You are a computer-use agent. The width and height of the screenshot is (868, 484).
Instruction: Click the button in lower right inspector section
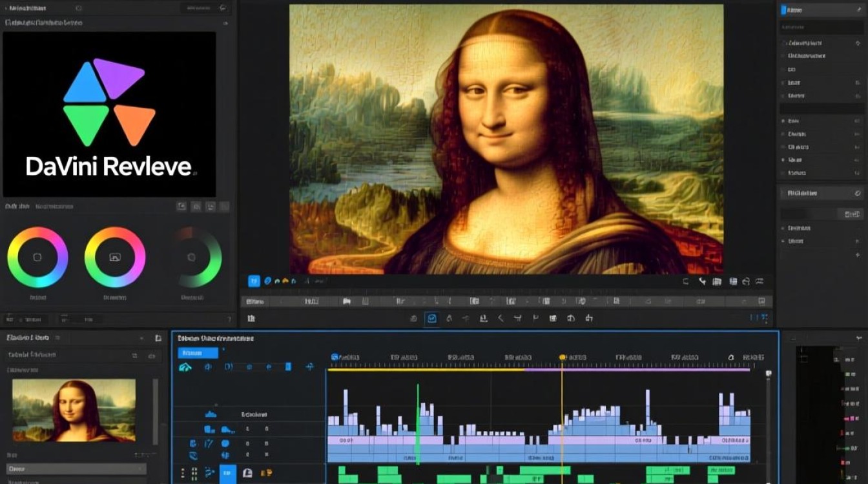850,214
